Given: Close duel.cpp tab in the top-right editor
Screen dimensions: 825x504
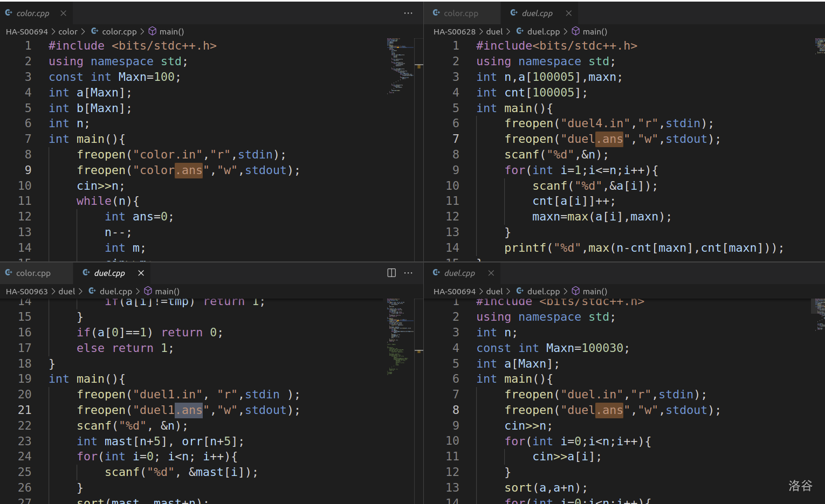Looking at the screenshot, I should pyautogui.click(x=568, y=13).
